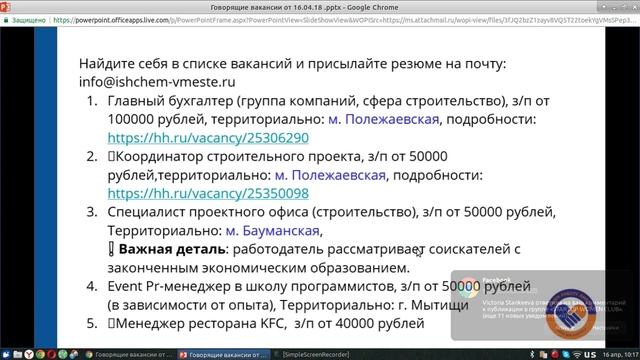
Task: Click the first 'м. Полежаевская' in item 1
Action: (384, 119)
